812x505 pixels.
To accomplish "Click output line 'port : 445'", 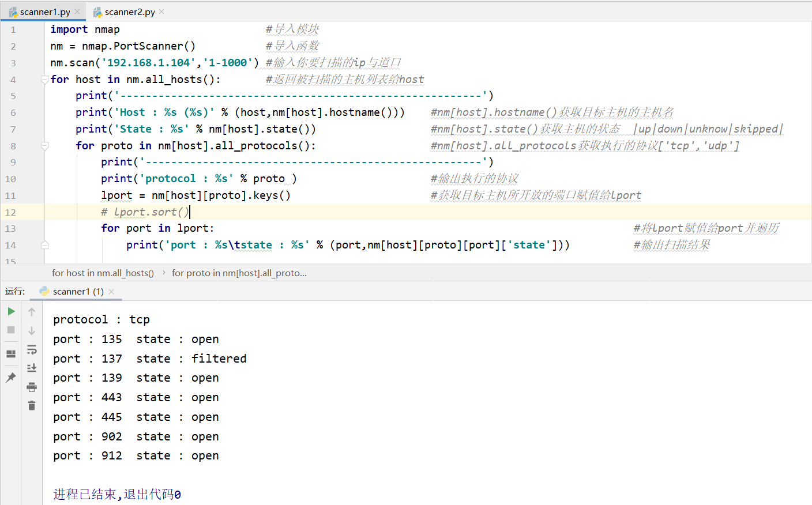I will 136,417.
